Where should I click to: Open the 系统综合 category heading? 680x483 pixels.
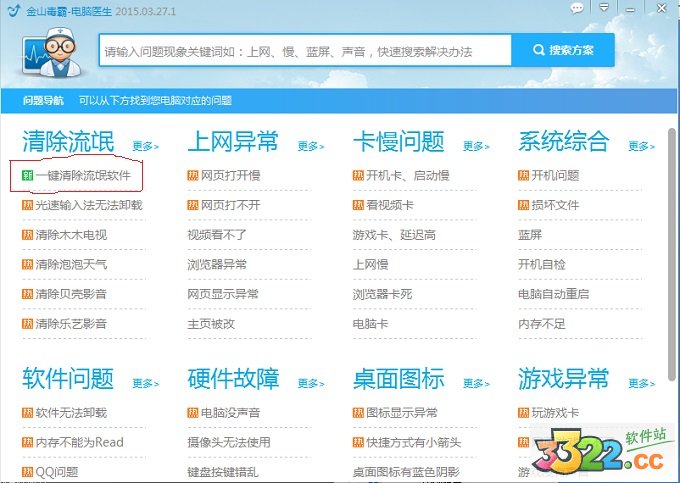point(564,141)
